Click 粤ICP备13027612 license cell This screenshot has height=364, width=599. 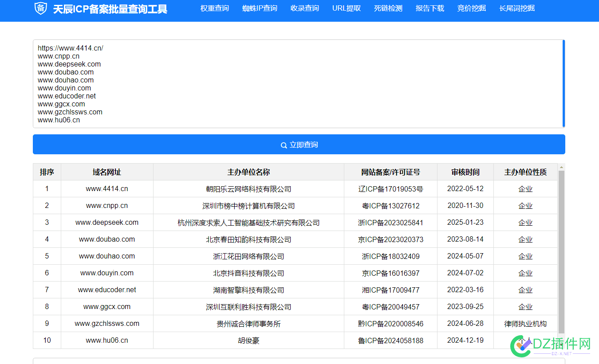coord(390,206)
